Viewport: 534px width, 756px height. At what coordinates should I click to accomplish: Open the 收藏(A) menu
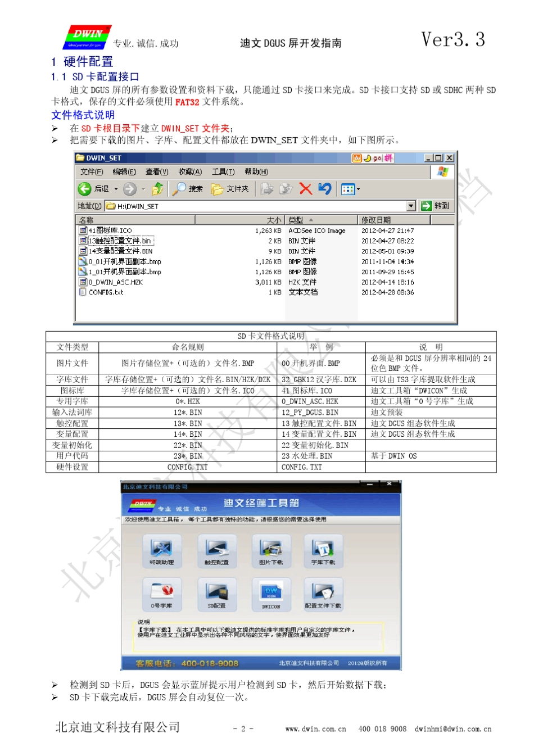tap(190, 172)
